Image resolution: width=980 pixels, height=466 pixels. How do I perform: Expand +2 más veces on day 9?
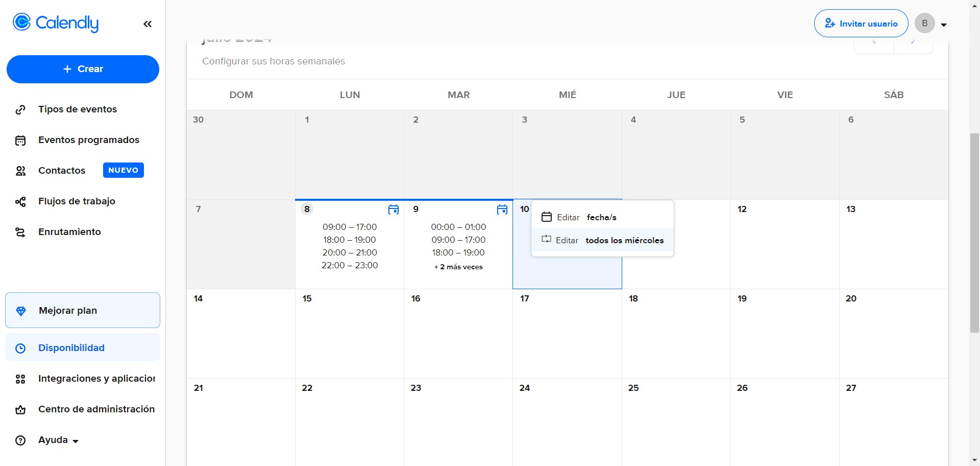458,267
